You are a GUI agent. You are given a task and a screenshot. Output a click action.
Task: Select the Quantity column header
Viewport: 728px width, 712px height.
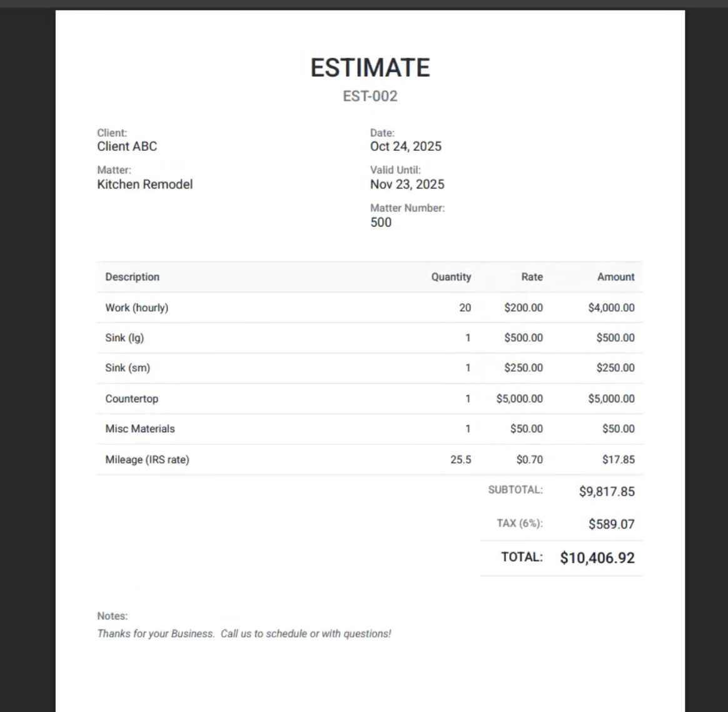tap(451, 277)
